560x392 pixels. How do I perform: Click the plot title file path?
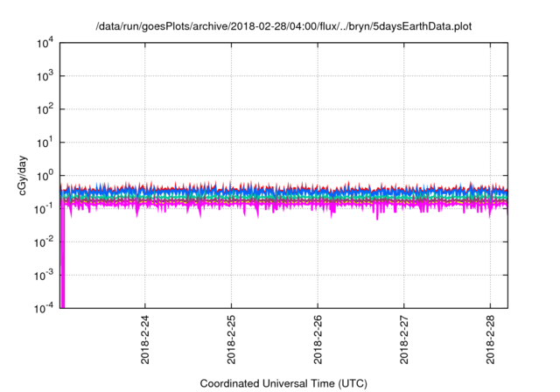tap(283, 26)
